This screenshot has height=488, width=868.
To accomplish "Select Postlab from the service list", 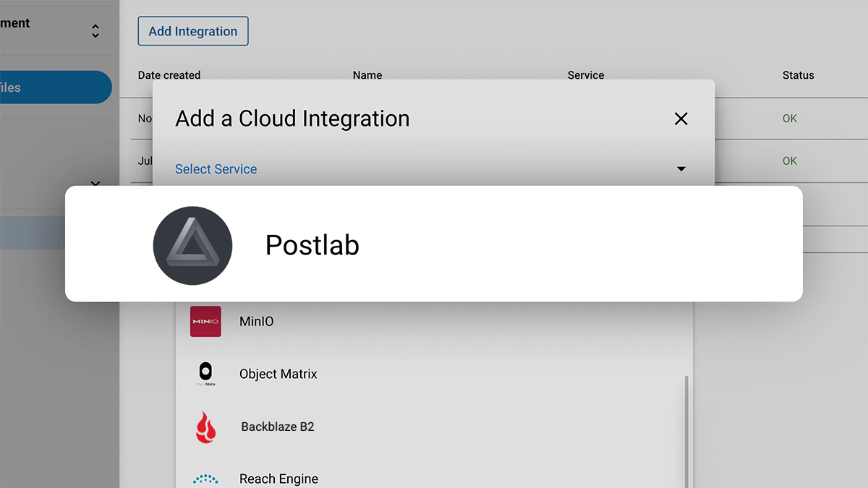I will click(x=312, y=245).
